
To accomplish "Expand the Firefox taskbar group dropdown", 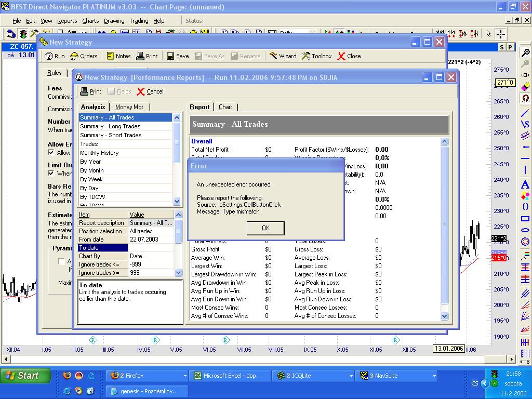I will tap(185, 376).
